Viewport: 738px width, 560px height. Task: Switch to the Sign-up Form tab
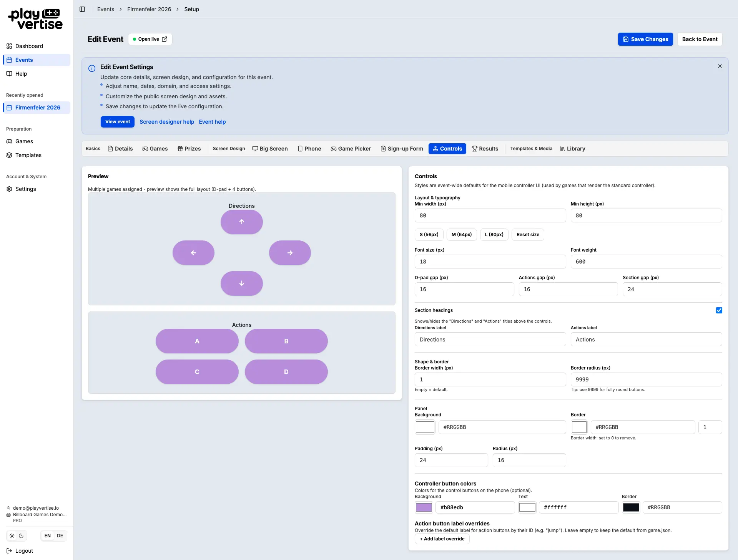click(402, 149)
